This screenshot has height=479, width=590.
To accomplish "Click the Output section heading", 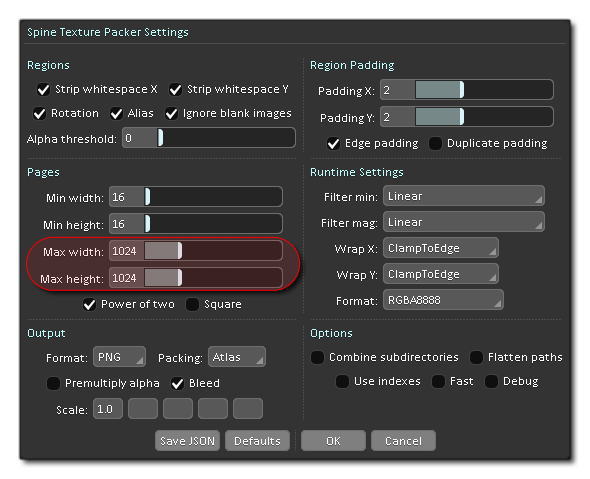I will coord(46,333).
